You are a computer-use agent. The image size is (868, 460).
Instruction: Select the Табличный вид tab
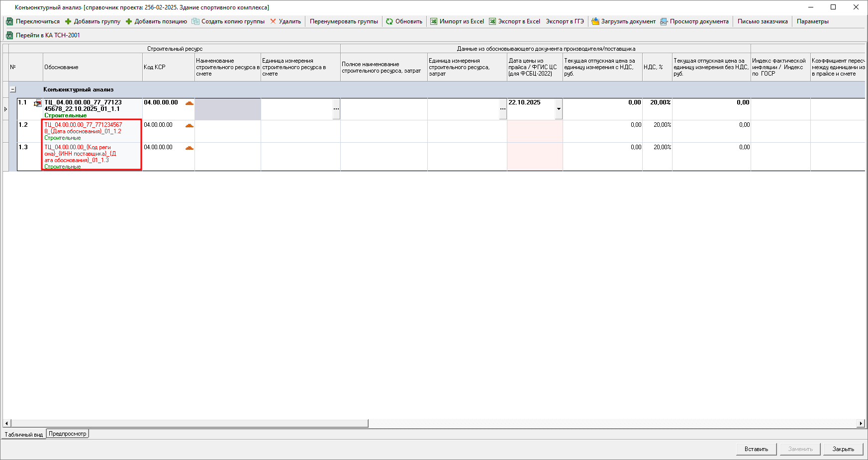(x=23, y=434)
